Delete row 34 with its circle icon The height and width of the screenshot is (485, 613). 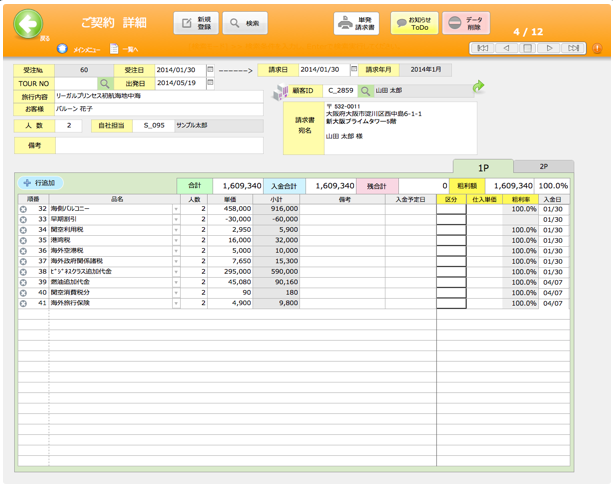(23, 230)
